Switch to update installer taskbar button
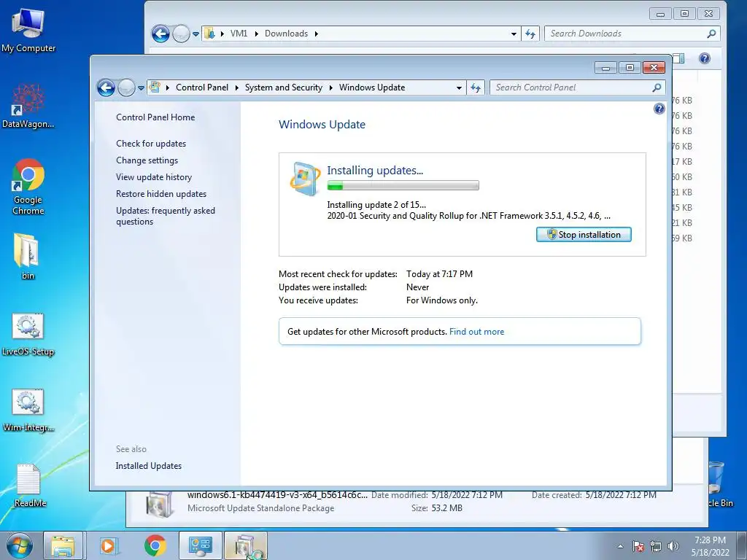The image size is (747, 560). 246,545
